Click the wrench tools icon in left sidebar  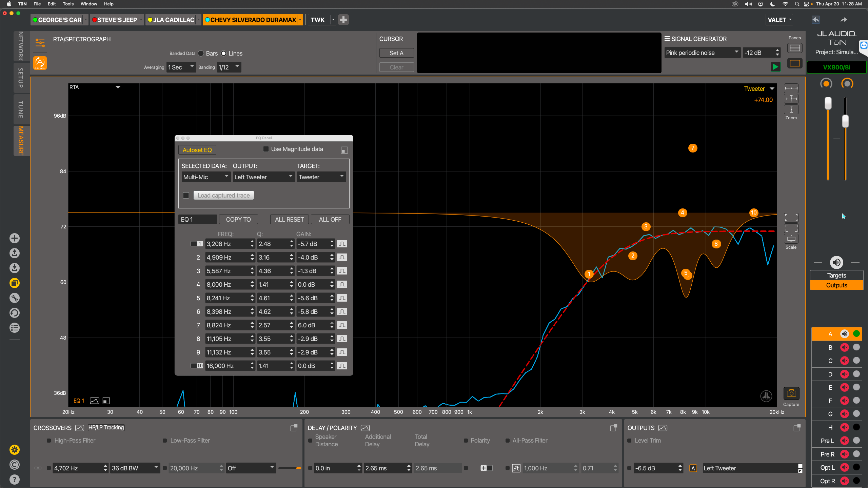tap(14, 298)
